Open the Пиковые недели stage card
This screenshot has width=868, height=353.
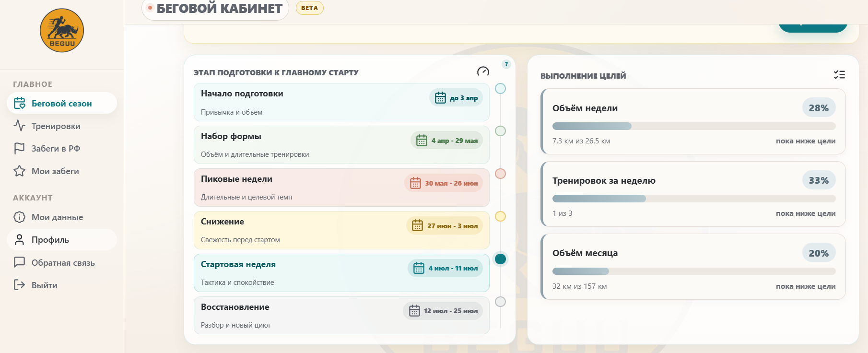click(341, 188)
